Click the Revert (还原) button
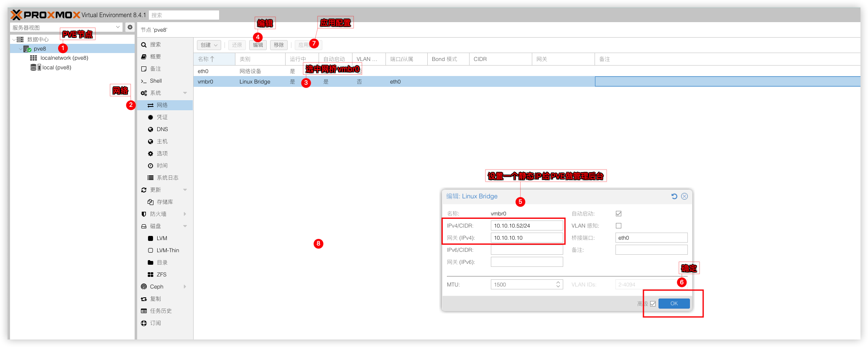The width and height of the screenshot is (868, 347). pyautogui.click(x=237, y=45)
